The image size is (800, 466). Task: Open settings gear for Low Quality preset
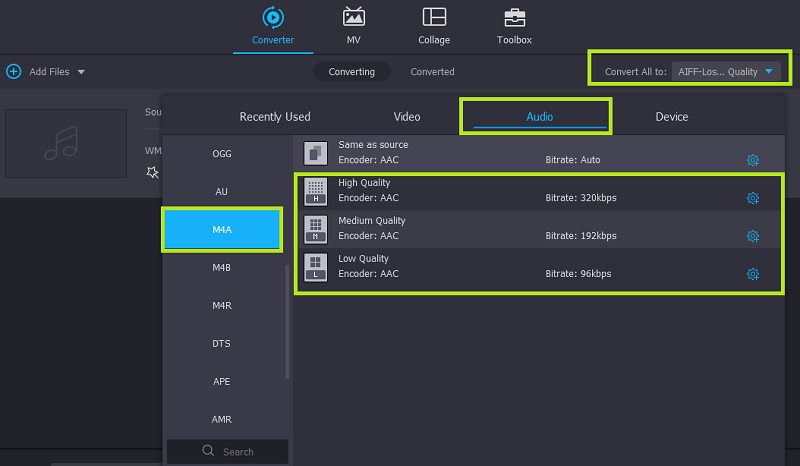click(x=753, y=274)
